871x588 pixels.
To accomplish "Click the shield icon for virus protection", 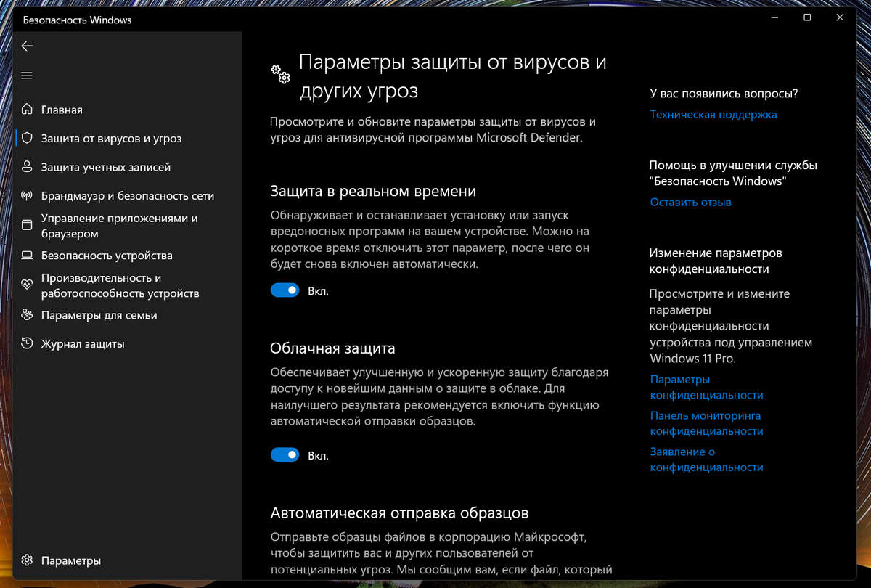I will pyautogui.click(x=27, y=138).
